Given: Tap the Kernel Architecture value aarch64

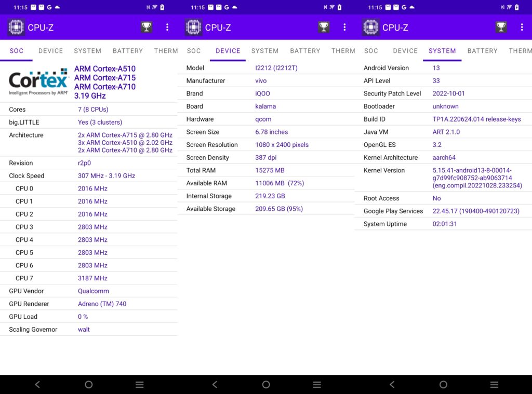Looking at the screenshot, I should (x=444, y=158).
